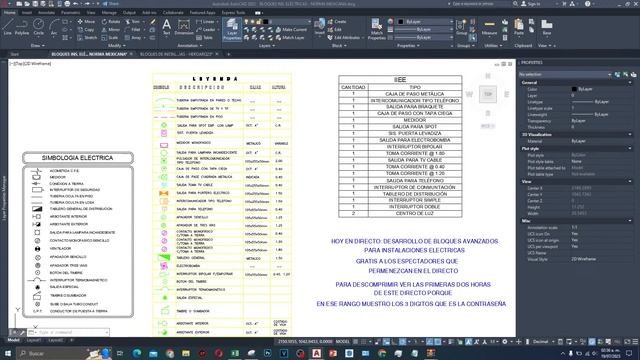Toggle grid display in status bar
The image size is (640, 360).
coord(356,342)
